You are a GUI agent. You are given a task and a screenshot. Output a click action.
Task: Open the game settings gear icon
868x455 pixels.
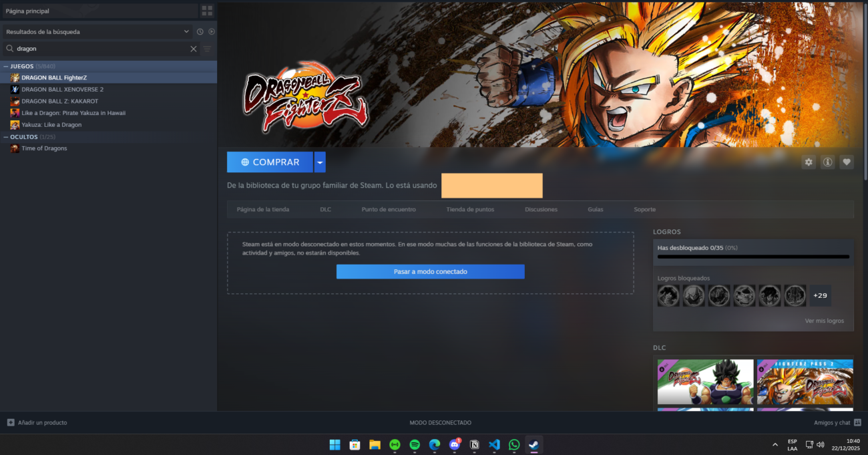point(809,162)
